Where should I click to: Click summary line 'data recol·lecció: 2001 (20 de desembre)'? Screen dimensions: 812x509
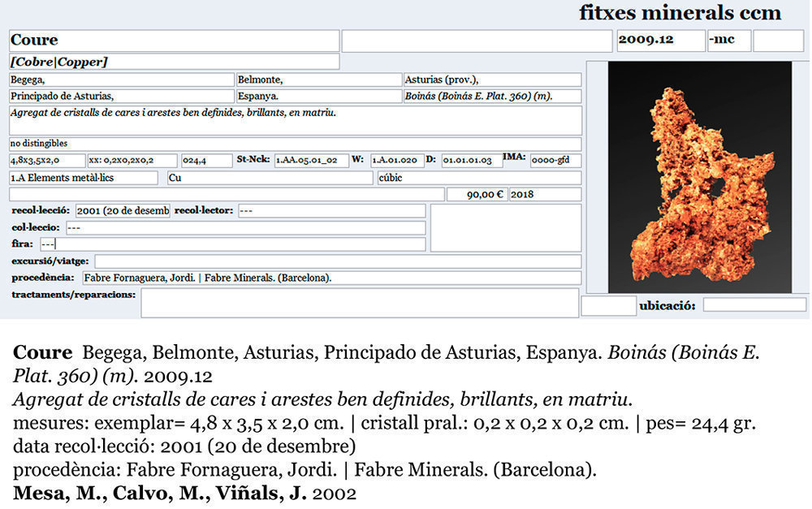(x=184, y=446)
